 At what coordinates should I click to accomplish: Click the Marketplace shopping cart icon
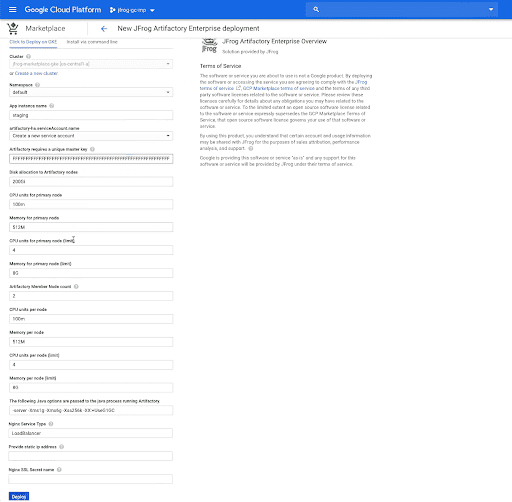pyautogui.click(x=13, y=29)
